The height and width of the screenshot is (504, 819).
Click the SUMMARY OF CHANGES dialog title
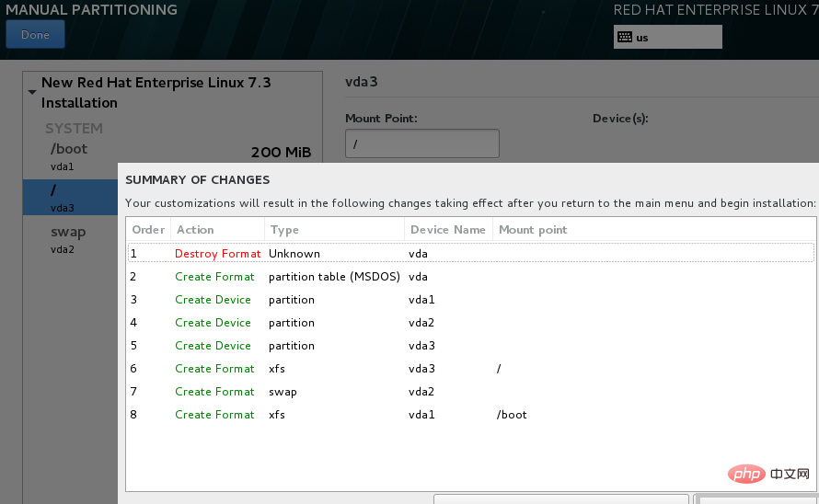pyautogui.click(x=198, y=179)
